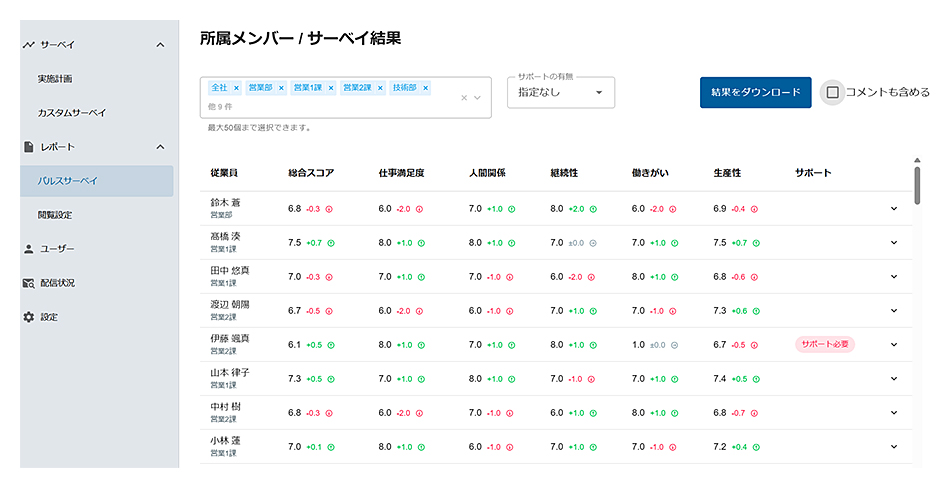Viewport: 950px width, 488px height.
Task: Open the サポートの有無 dropdown
Action: point(561,93)
